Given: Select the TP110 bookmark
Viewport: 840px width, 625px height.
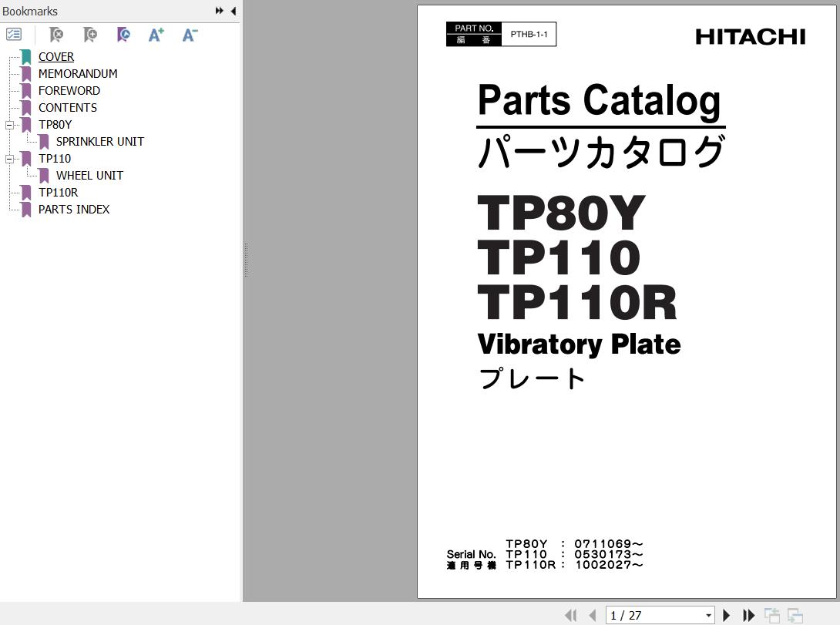Looking at the screenshot, I should [55, 159].
